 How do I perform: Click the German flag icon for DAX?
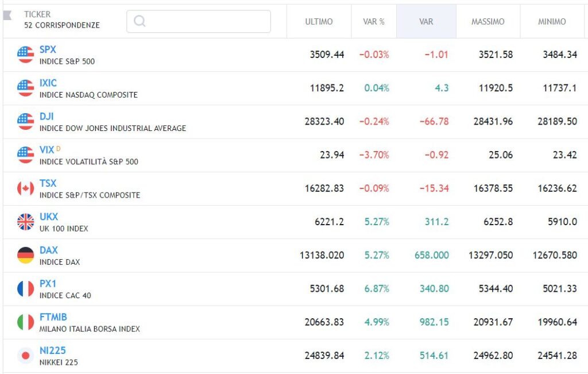(25, 255)
